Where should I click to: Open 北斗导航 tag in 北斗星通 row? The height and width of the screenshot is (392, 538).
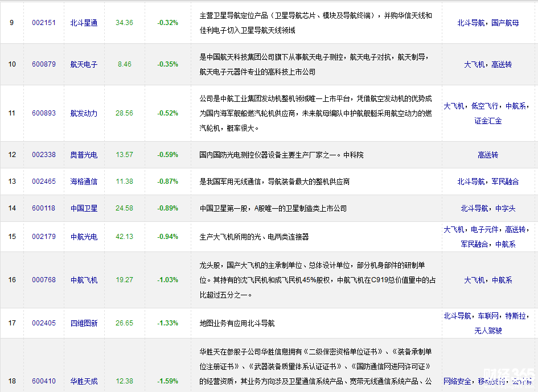point(471,23)
